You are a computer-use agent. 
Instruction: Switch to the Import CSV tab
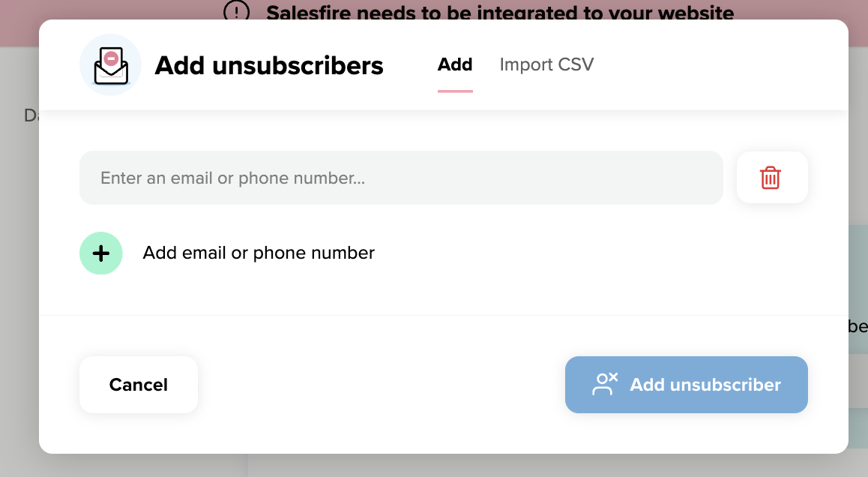[x=546, y=64]
